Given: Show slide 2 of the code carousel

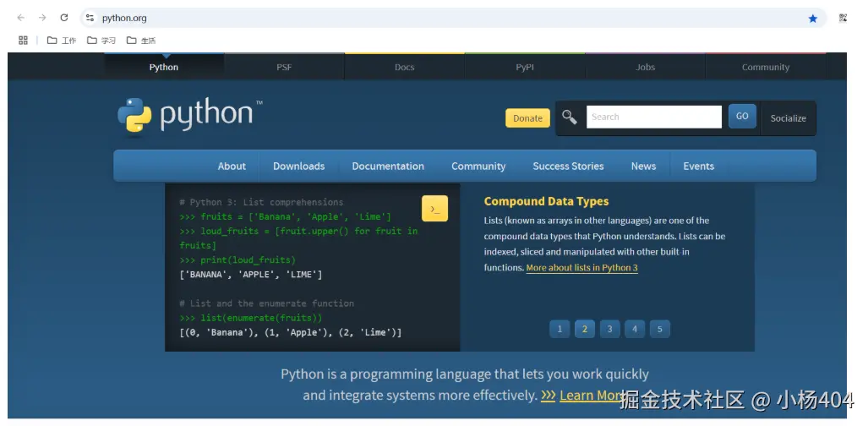Looking at the screenshot, I should click(585, 329).
